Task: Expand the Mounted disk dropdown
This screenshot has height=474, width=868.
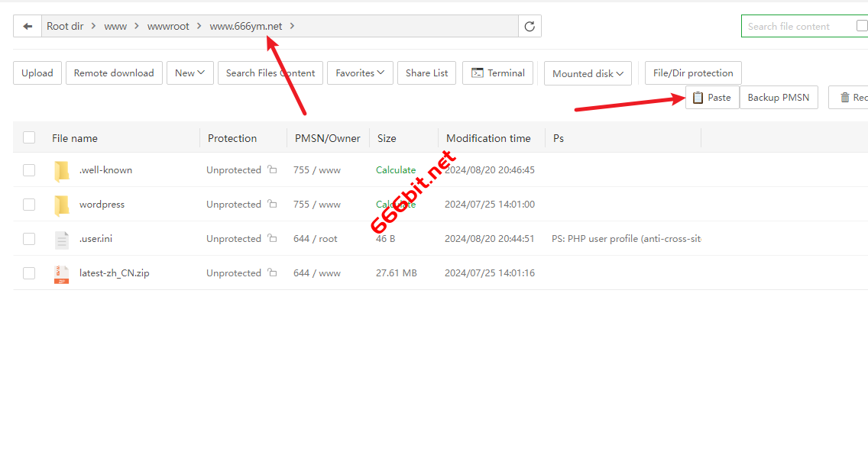Action: click(x=587, y=73)
